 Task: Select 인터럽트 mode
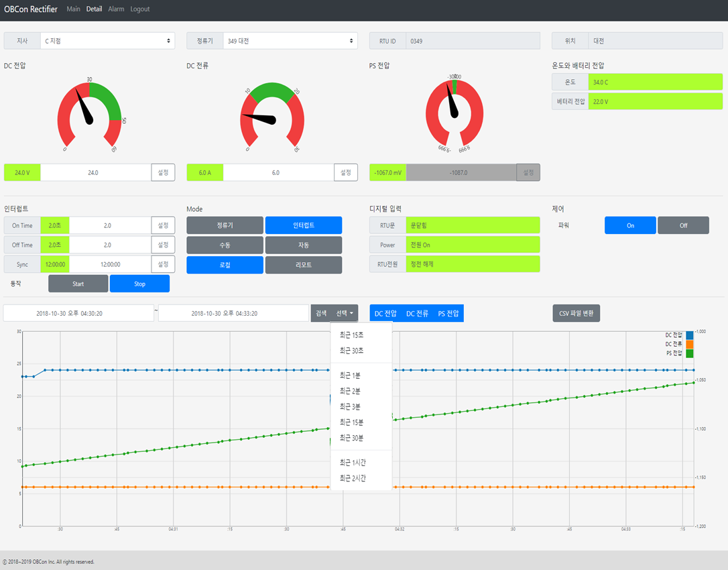[x=304, y=225]
